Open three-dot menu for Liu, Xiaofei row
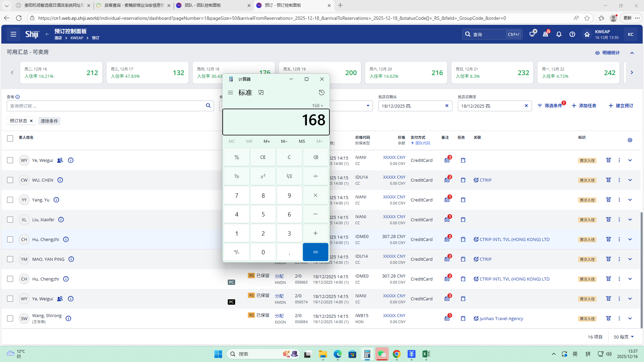 click(x=619, y=220)
